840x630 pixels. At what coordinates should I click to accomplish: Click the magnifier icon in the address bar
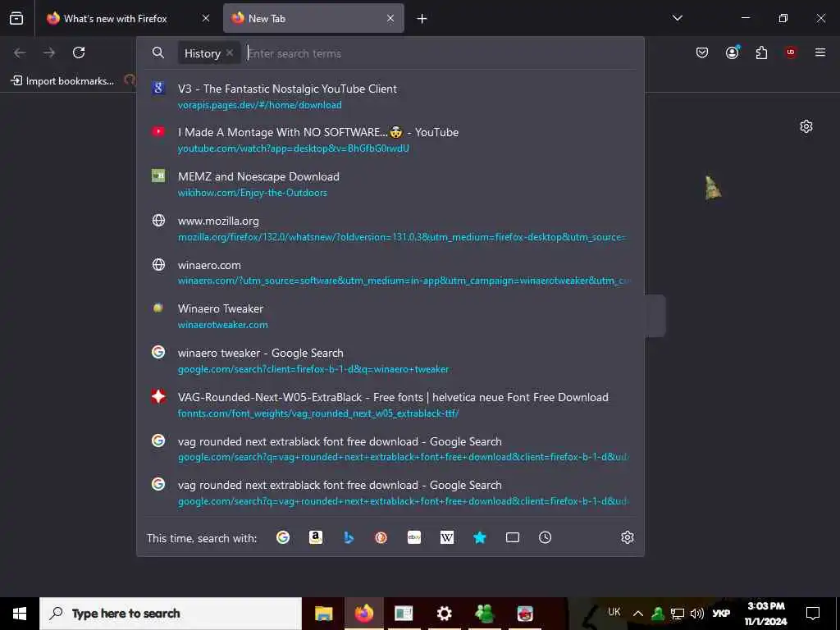[158, 52]
